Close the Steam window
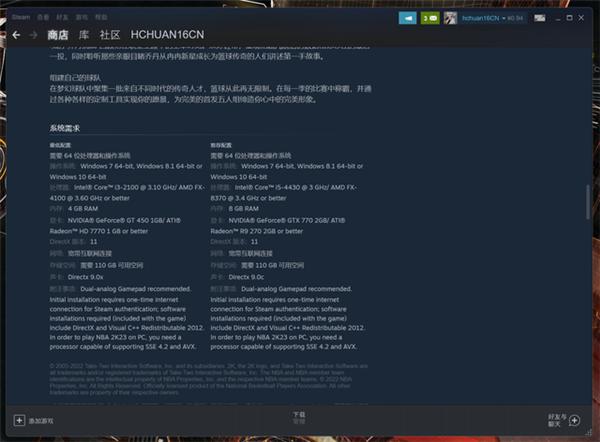 coord(581,18)
